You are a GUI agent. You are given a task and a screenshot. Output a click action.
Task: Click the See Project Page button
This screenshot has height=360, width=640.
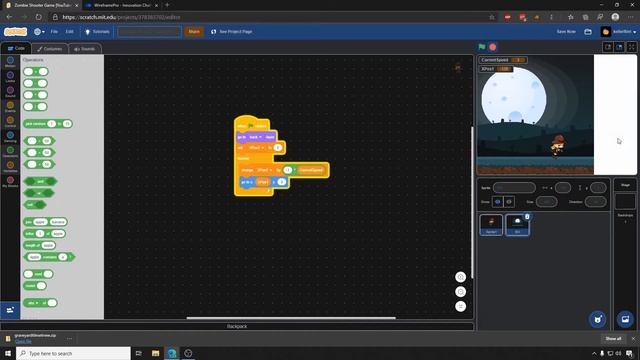(x=232, y=31)
